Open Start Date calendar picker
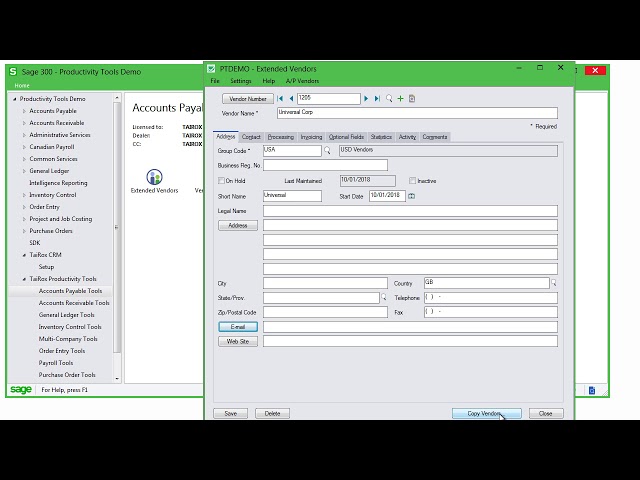 [411, 196]
